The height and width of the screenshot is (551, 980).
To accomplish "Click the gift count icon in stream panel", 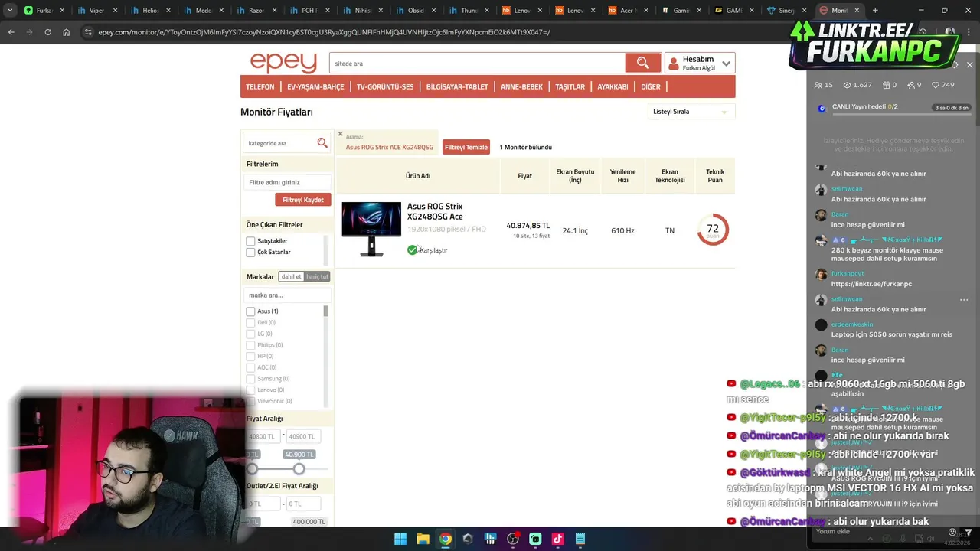I will tap(887, 85).
